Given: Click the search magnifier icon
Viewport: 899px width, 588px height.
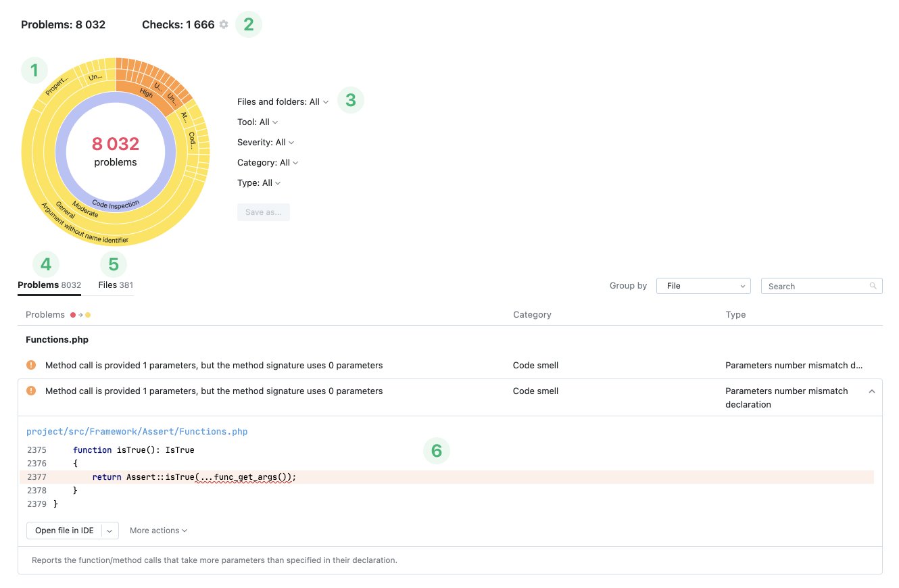Looking at the screenshot, I should (873, 286).
